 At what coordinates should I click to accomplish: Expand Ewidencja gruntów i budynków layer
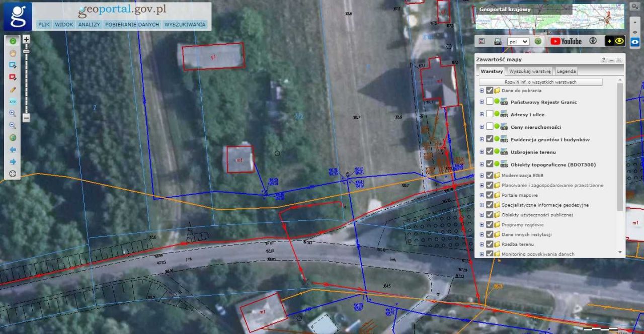pyautogui.click(x=481, y=139)
